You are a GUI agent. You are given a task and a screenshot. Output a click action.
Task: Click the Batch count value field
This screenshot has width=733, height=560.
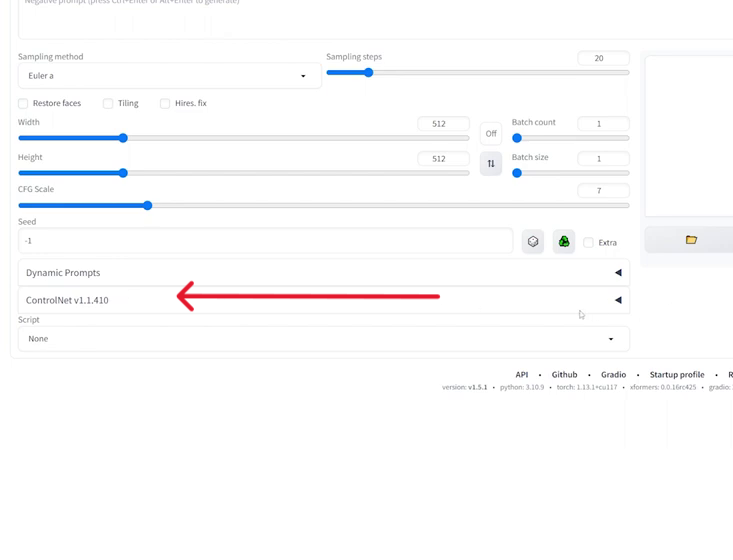604,124
